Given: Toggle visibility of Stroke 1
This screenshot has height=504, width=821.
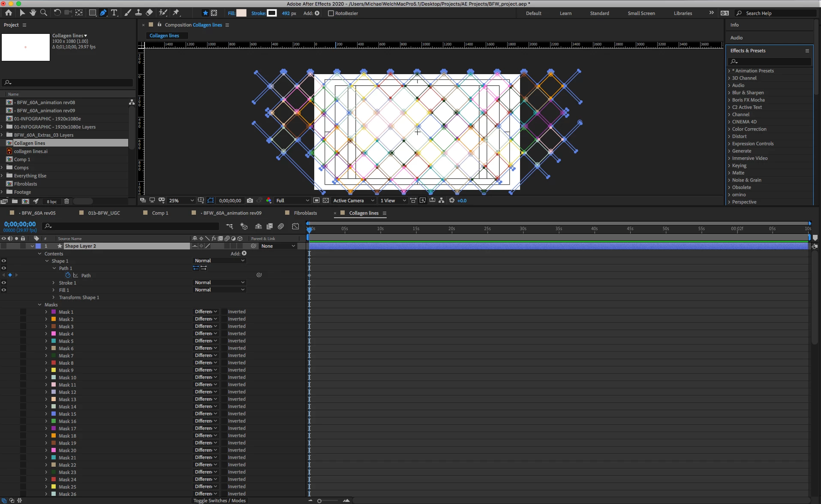Looking at the screenshot, I should pyautogui.click(x=4, y=282).
